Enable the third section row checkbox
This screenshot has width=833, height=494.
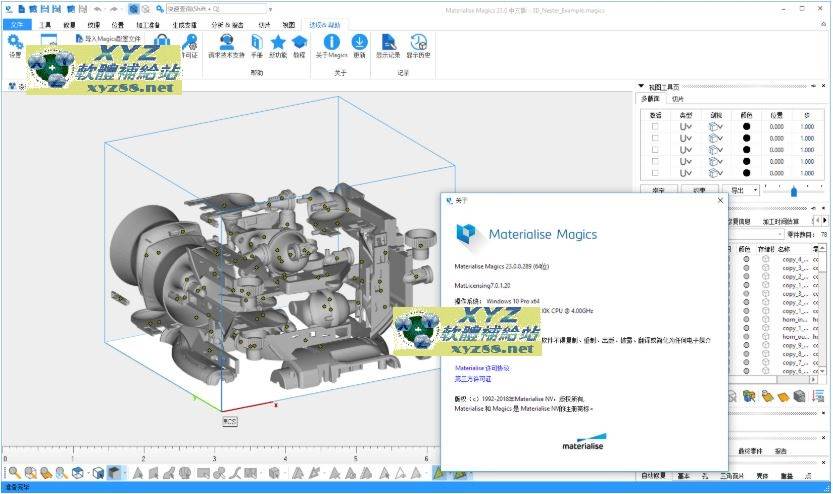coord(655,150)
